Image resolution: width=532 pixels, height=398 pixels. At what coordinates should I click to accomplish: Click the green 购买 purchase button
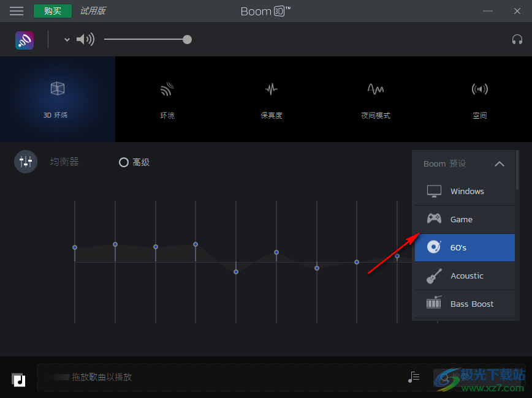pos(53,11)
